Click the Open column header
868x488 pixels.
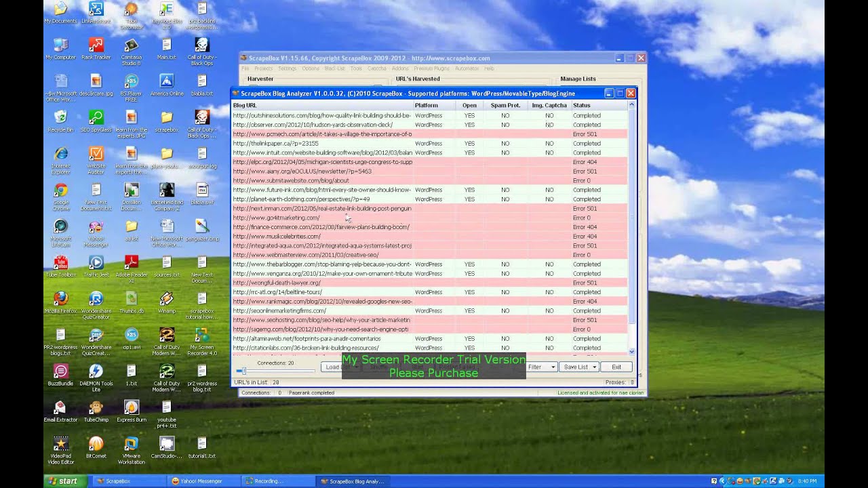point(469,105)
